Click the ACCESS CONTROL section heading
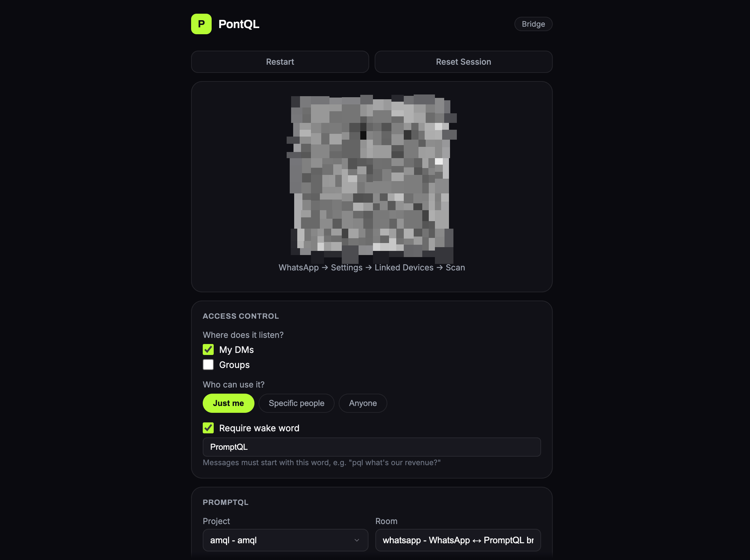Image resolution: width=750 pixels, height=560 pixels. pyautogui.click(x=241, y=316)
